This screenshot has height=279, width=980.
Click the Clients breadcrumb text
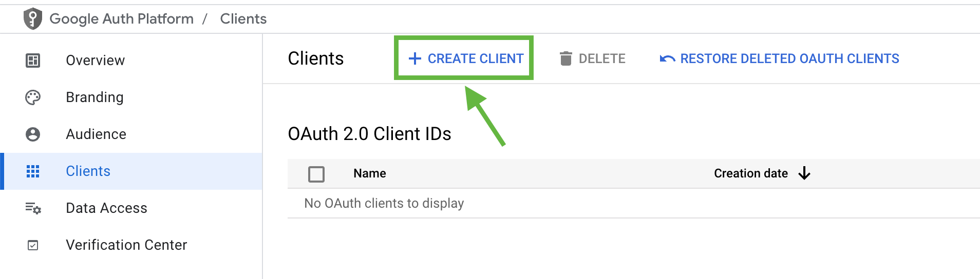pyautogui.click(x=243, y=19)
